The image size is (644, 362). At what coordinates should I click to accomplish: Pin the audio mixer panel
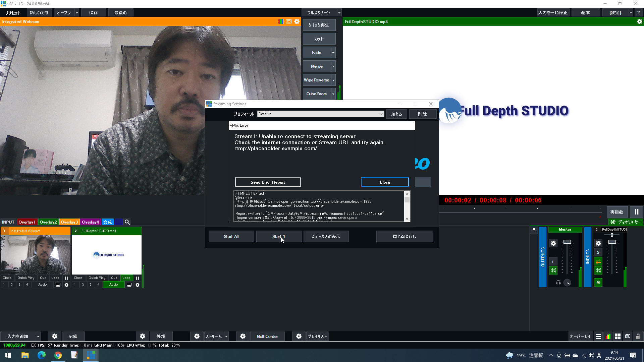click(534, 230)
